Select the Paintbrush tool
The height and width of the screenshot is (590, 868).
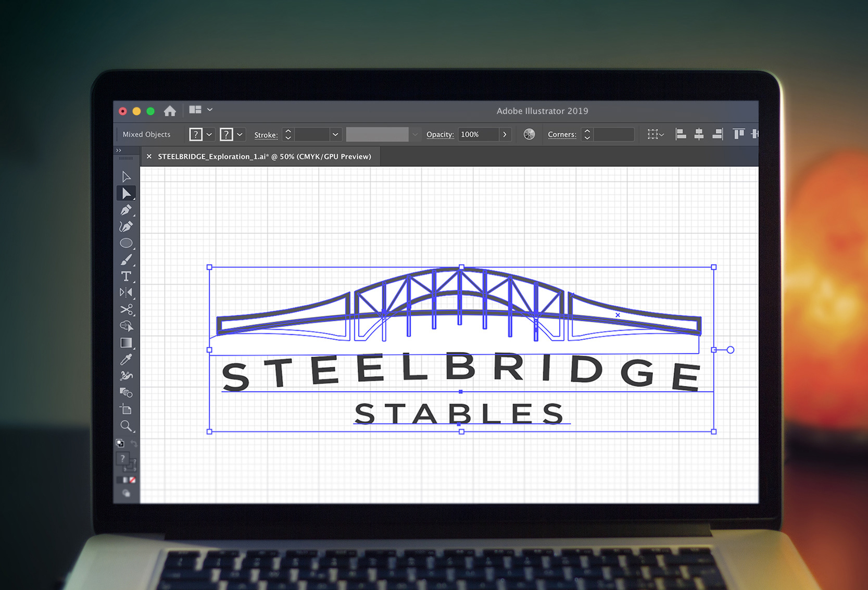(x=126, y=259)
